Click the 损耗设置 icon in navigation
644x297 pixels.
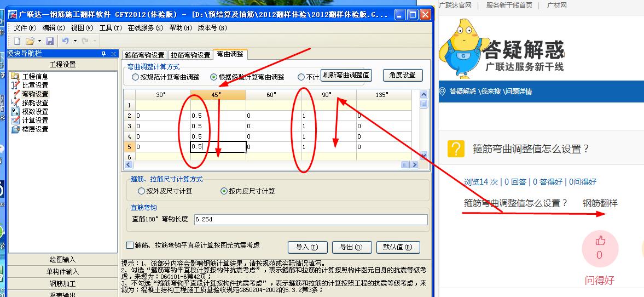(x=15, y=103)
